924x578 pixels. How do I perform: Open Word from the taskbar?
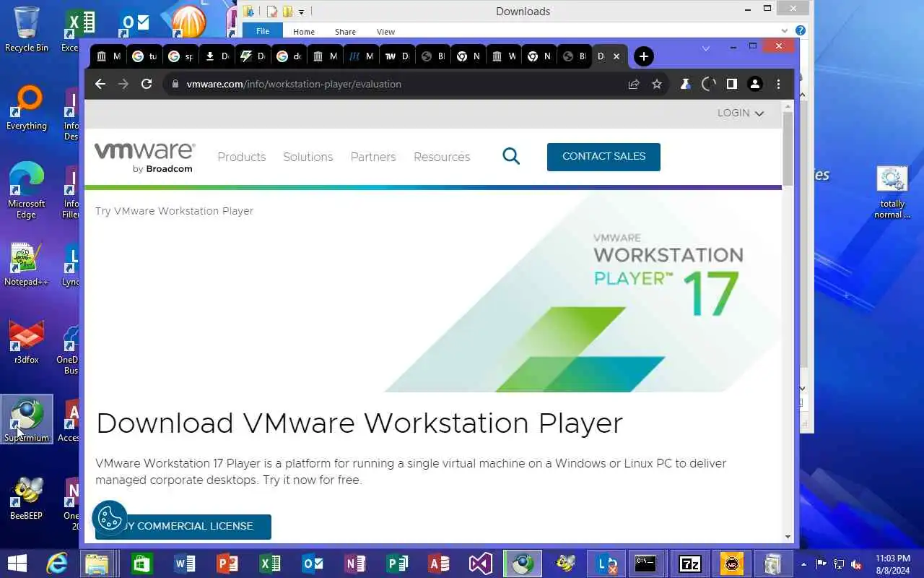(185, 563)
